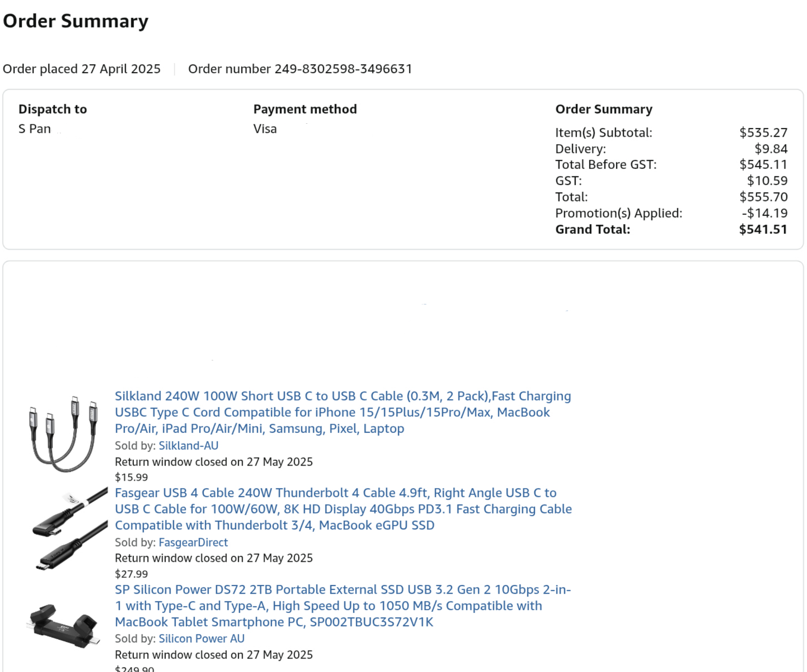Click the Visa payment method text
This screenshot has width=807, height=672.
(265, 129)
